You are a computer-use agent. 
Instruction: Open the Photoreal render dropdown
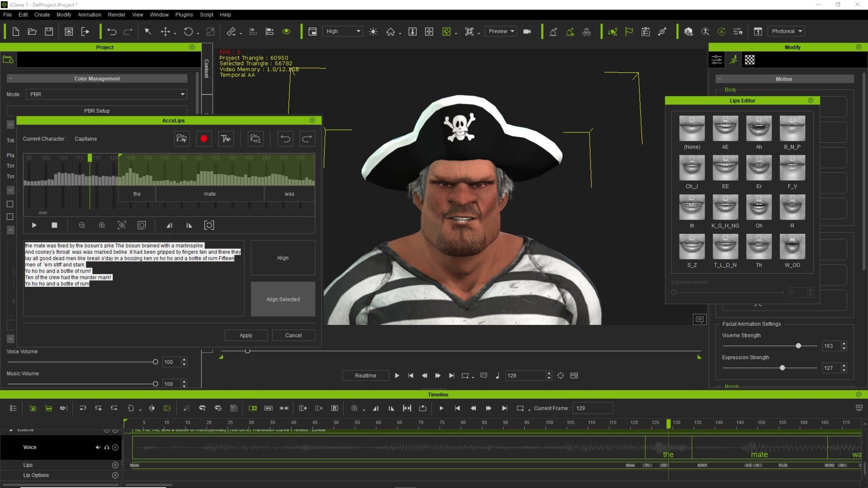point(786,31)
